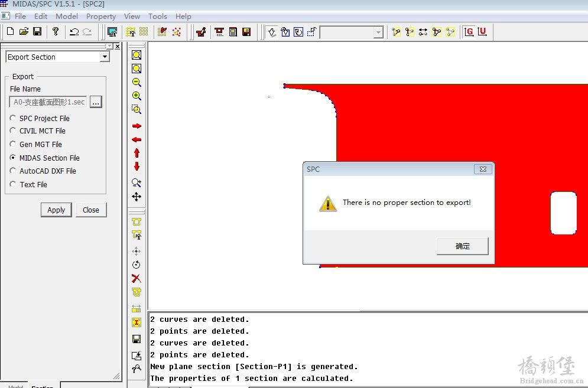Click the U coordinate toolbar icon
Screen dimensions: 588x388
pos(482,32)
